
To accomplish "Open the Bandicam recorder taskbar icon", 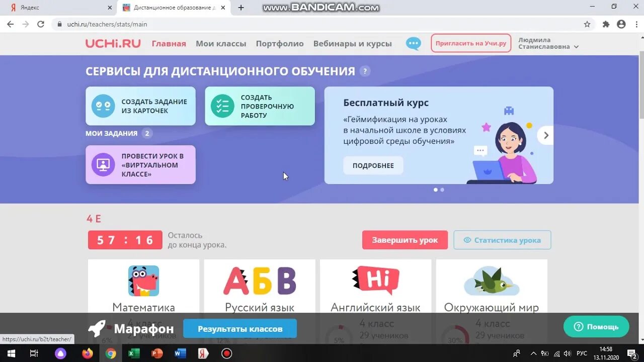I will (x=226, y=353).
